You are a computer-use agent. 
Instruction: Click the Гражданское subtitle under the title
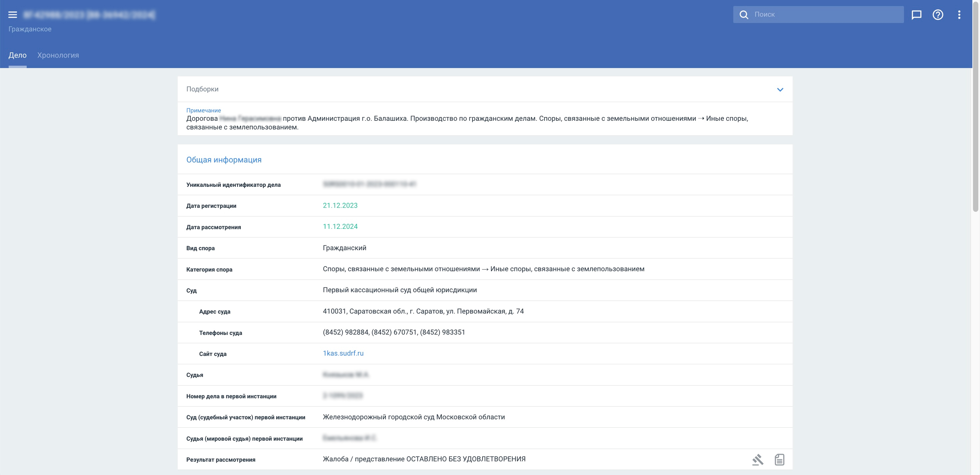[30, 29]
